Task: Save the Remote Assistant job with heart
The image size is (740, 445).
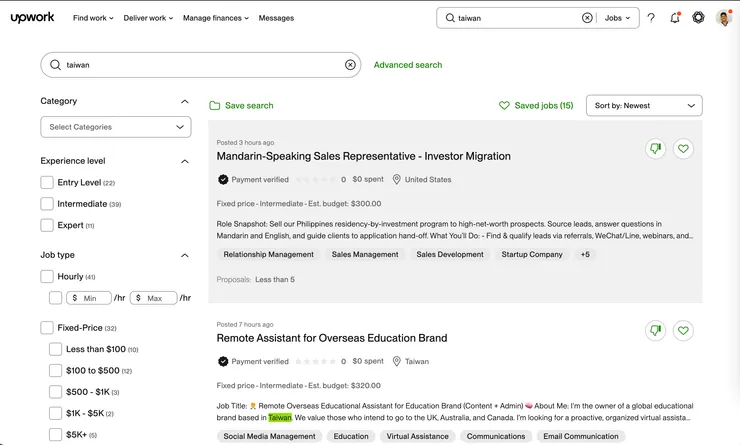Action: [x=683, y=331]
